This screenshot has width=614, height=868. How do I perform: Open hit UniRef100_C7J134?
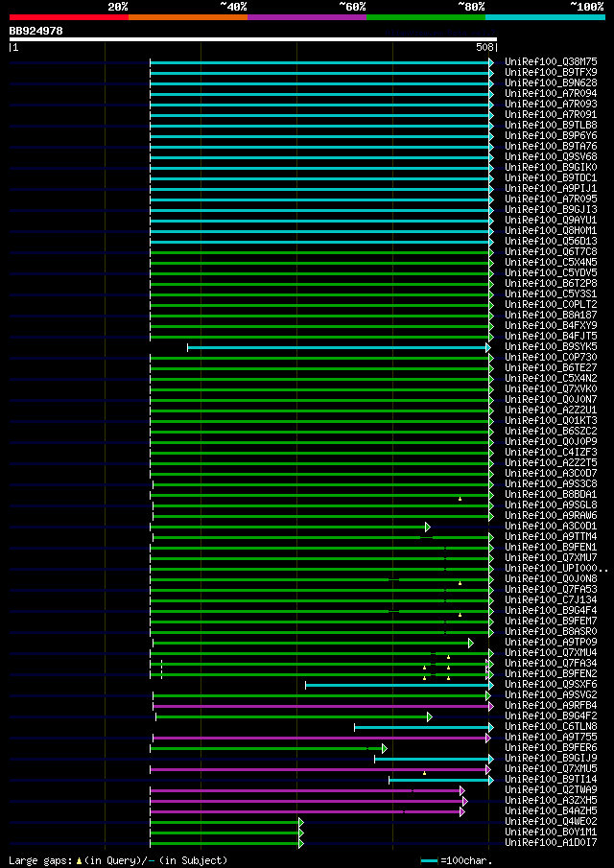551,600
